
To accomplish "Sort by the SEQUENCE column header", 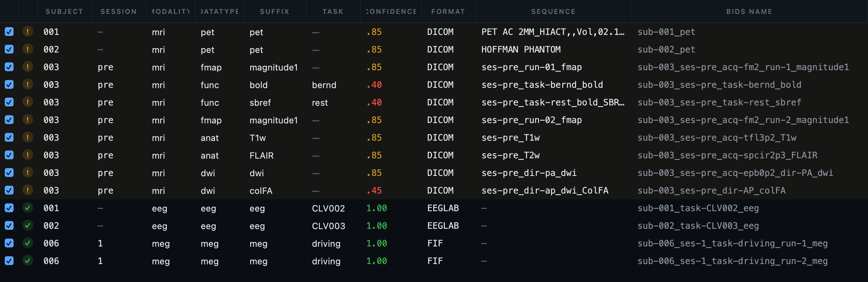I will [x=553, y=12].
